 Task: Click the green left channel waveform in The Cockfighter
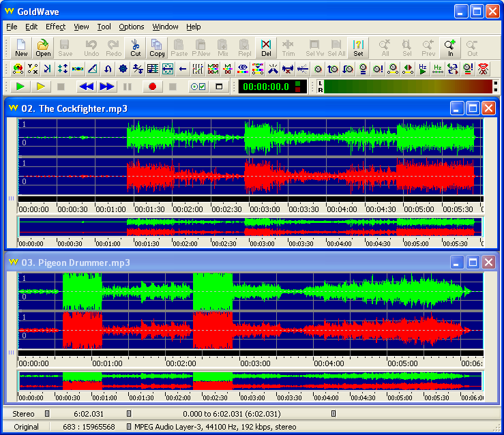250,137
